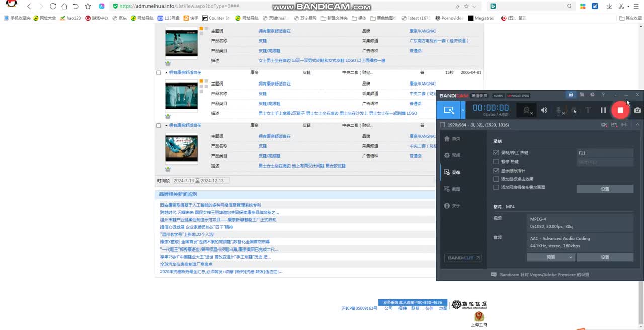Uncheck 录制/停止 热键 checkbox
This screenshot has height=330, width=644.
pos(496,153)
